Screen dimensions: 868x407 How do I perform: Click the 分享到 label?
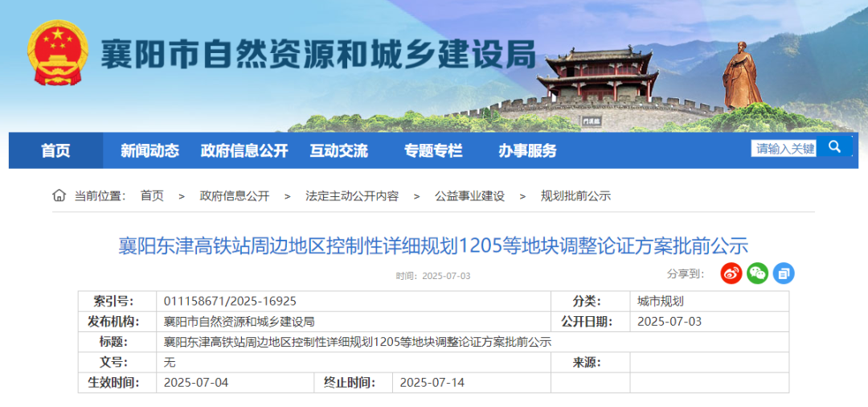[x=686, y=273]
